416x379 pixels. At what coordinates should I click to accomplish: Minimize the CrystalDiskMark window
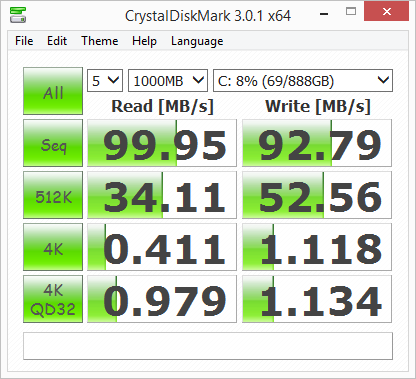[324, 14]
